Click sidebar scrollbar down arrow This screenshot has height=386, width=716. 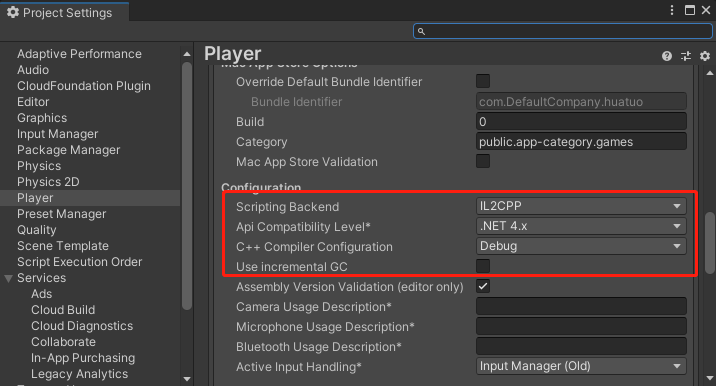[187, 378]
